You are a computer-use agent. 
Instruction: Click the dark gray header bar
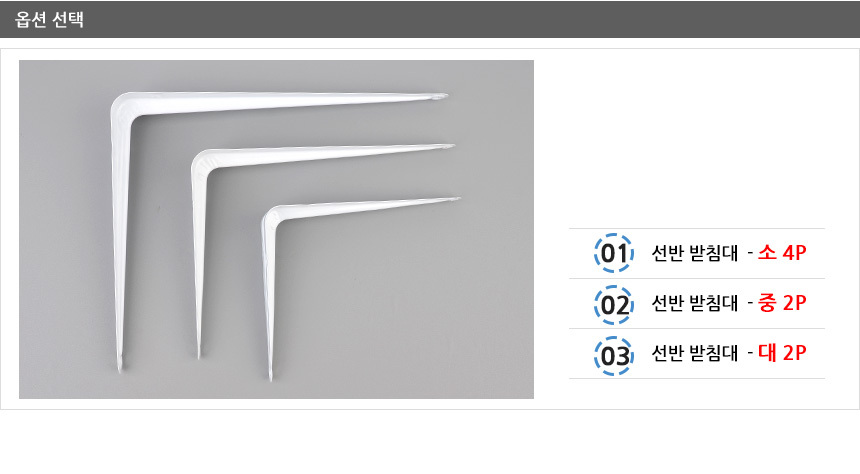click(430, 19)
